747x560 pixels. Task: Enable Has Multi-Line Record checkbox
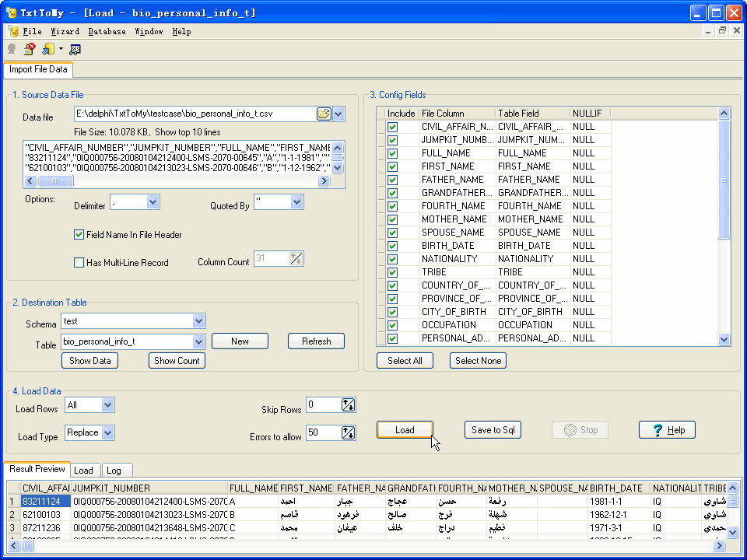click(79, 263)
